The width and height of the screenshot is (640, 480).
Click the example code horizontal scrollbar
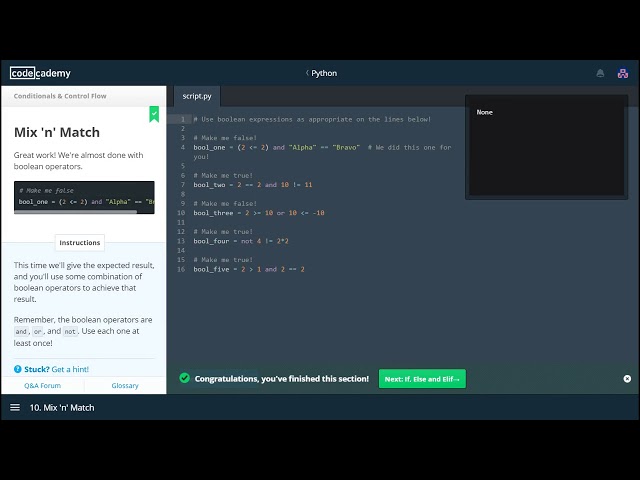coord(76,211)
